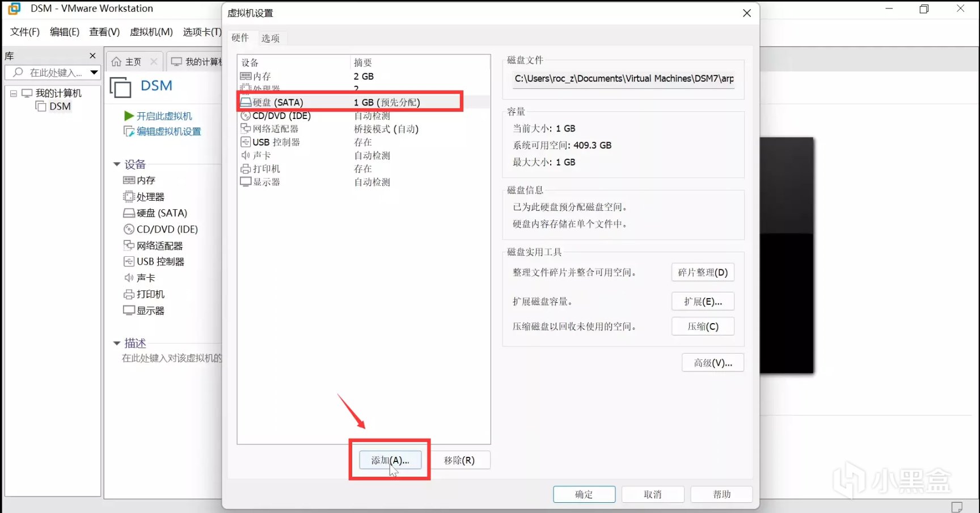Screen dimensions: 980x513
Task: Click the 自动检测 summary for 显示器 row
Action: pos(372,182)
